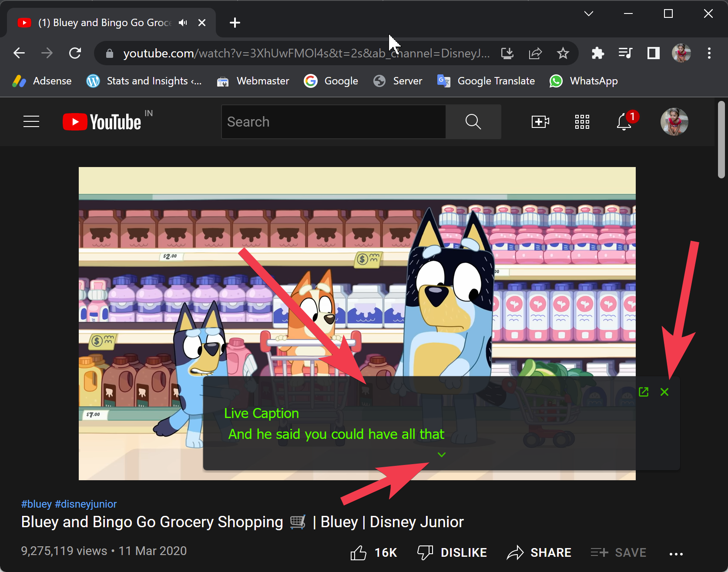The width and height of the screenshot is (728, 572).
Task: Toggle the browser side panel
Action: click(x=654, y=53)
